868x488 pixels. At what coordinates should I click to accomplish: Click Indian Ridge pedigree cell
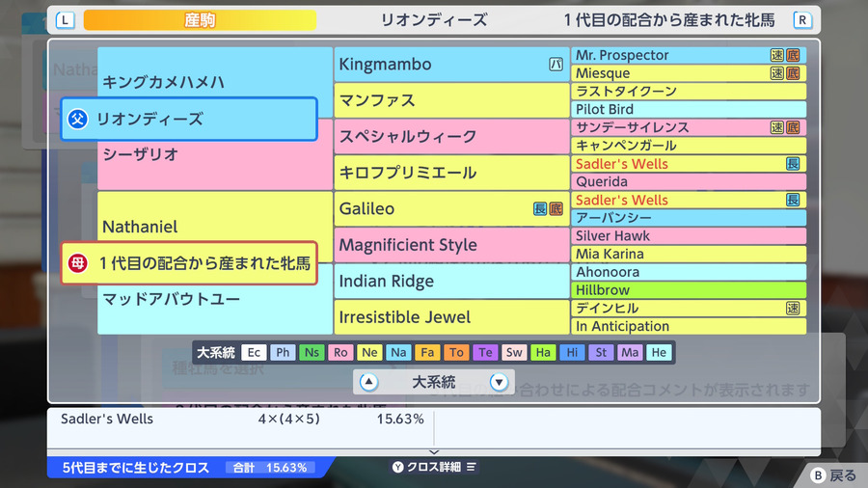[x=451, y=281]
